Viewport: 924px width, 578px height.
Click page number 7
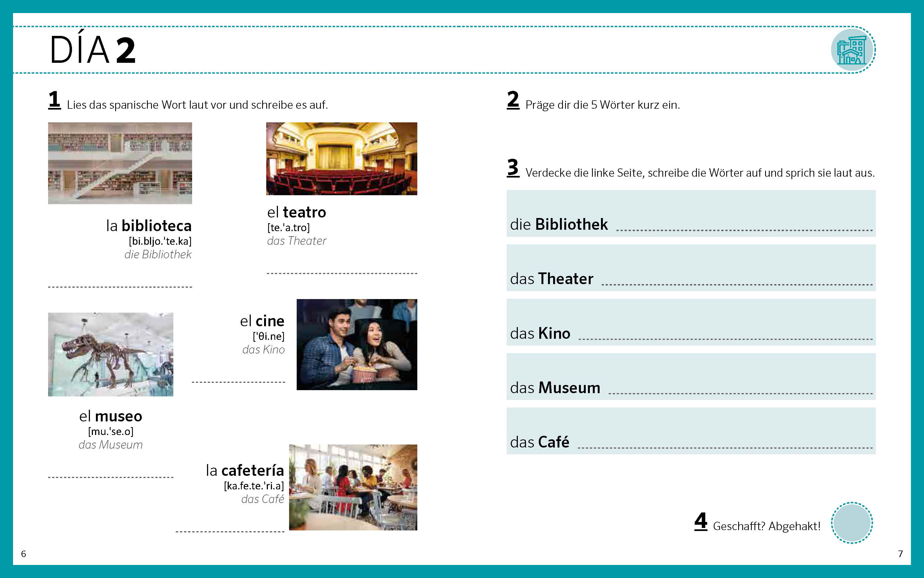900,554
